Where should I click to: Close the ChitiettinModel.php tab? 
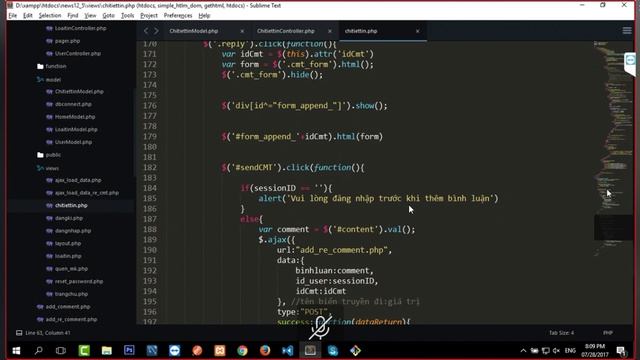coord(242,31)
